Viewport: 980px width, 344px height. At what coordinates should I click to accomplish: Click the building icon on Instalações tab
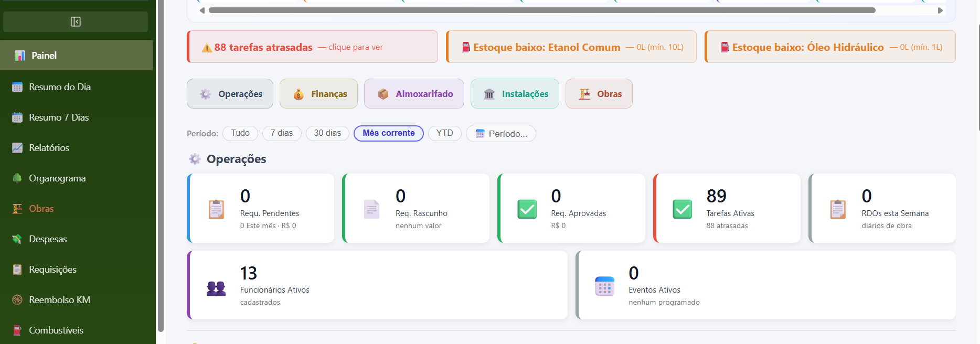[489, 94]
